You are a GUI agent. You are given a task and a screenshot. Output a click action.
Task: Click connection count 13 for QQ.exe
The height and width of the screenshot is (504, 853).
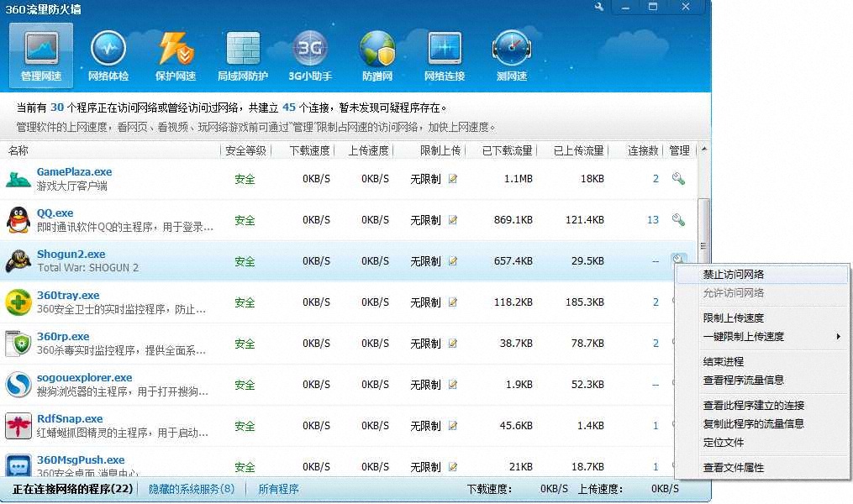[x=653, y=220]
